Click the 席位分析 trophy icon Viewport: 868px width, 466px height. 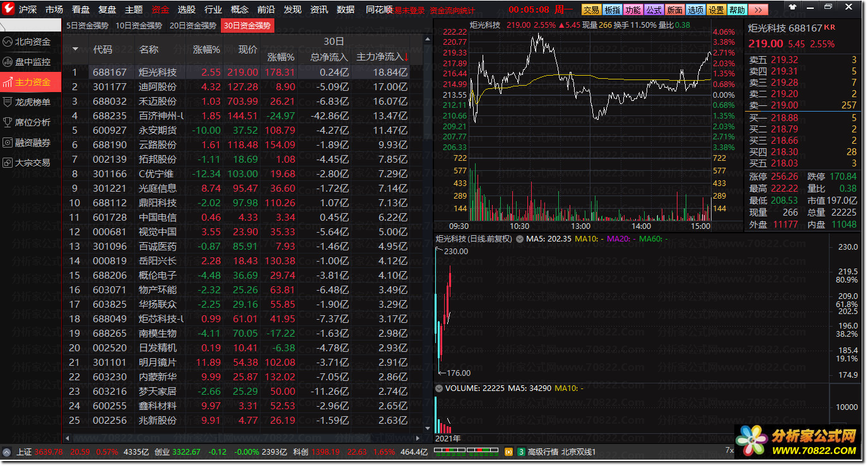coord(8,122)
